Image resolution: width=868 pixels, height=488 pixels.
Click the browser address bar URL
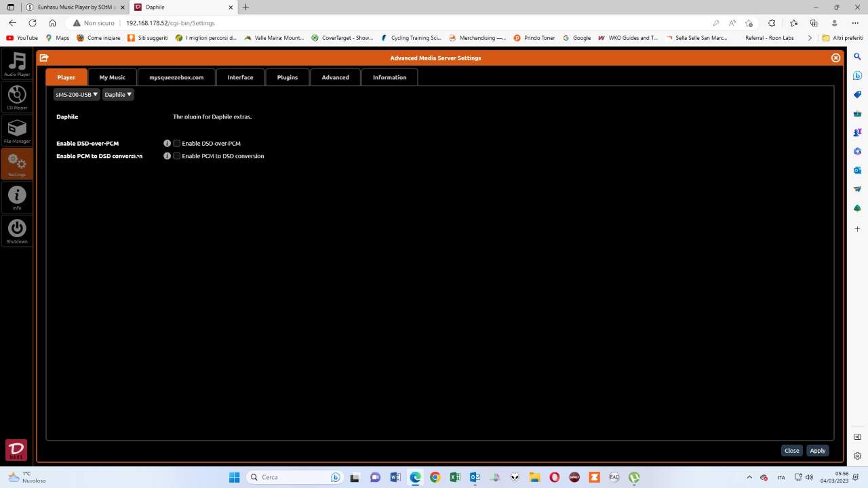pos(170,23)
